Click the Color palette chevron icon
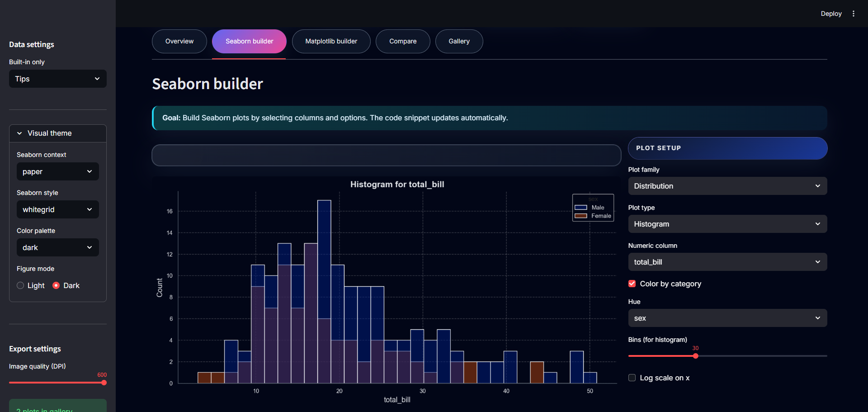This screenshot has height=412, width=868. [90, 247]
